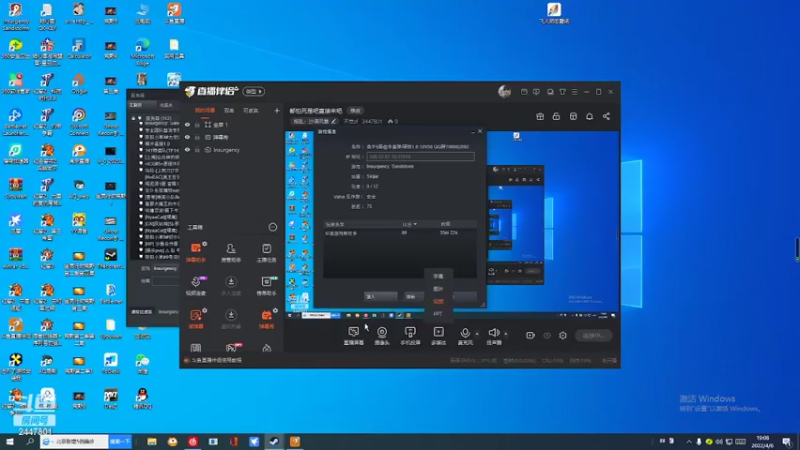Screen dimensions: 800x450
Task: Toggle lock on the second source row
Action: pyautogui.click(x=197, y=137)
